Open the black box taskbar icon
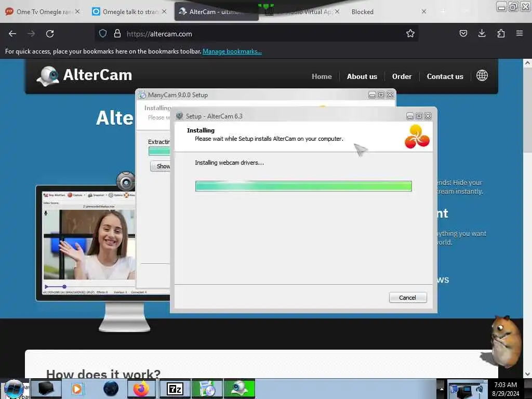The width and height of the screenshot is (532, 399). pyautogui.click(x=46, y=389)
